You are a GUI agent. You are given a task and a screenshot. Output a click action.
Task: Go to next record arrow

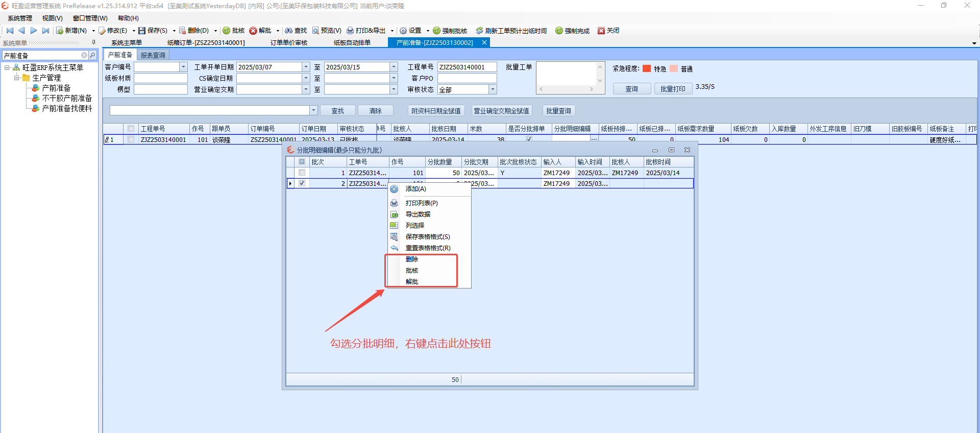coord(34,31)
